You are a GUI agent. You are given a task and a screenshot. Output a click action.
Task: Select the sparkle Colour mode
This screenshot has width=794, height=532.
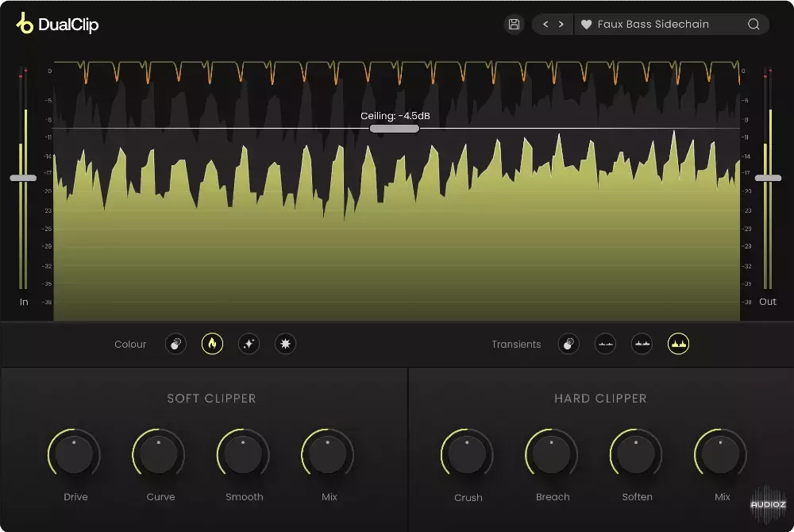coord(249,344)
